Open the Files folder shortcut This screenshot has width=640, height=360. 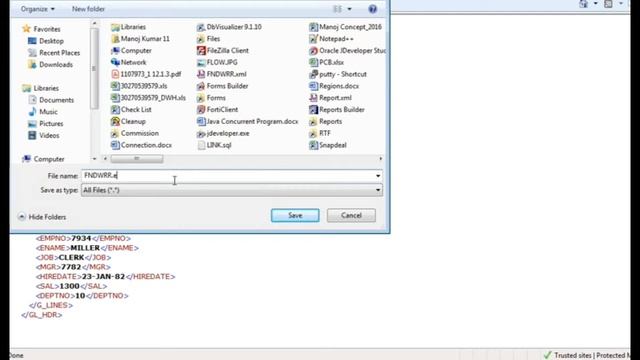point(209,39)
